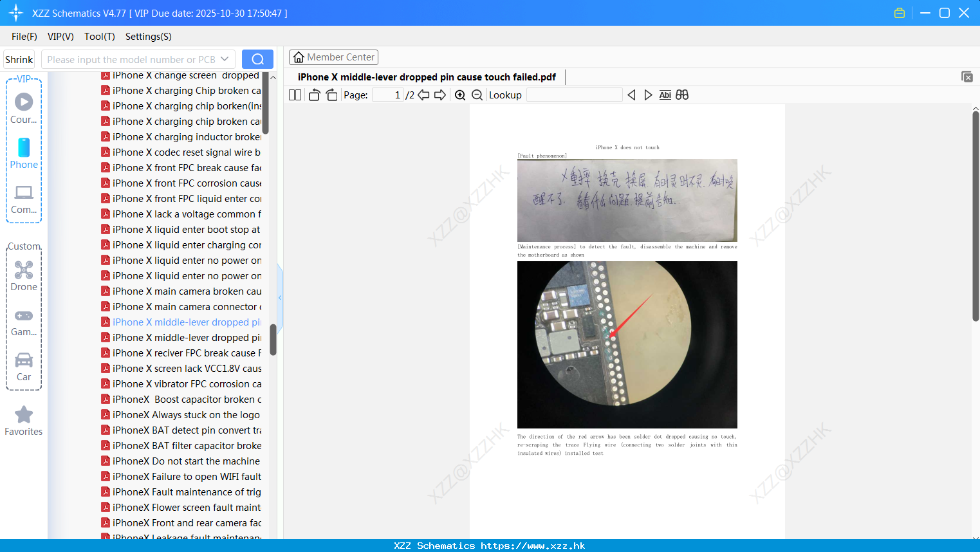Open iPhoneX Do not start the machine
The height and width of the screenshot is (552, 980).
(181, 461)
